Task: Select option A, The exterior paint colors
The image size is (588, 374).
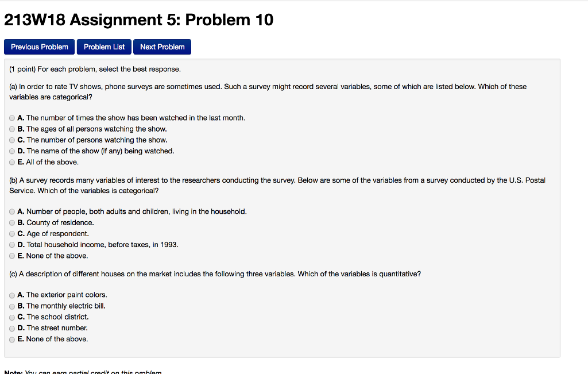Action: coord(11,295)
